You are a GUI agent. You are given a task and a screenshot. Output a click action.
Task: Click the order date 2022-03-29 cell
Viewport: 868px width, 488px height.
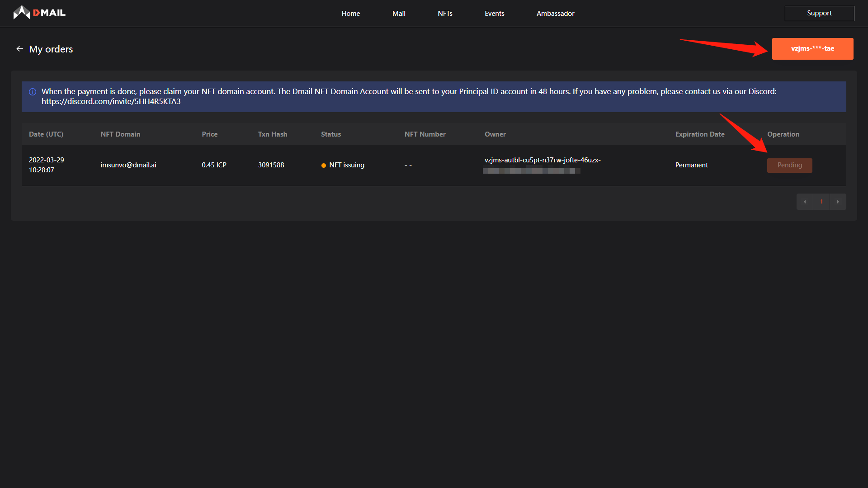[47, 165]
